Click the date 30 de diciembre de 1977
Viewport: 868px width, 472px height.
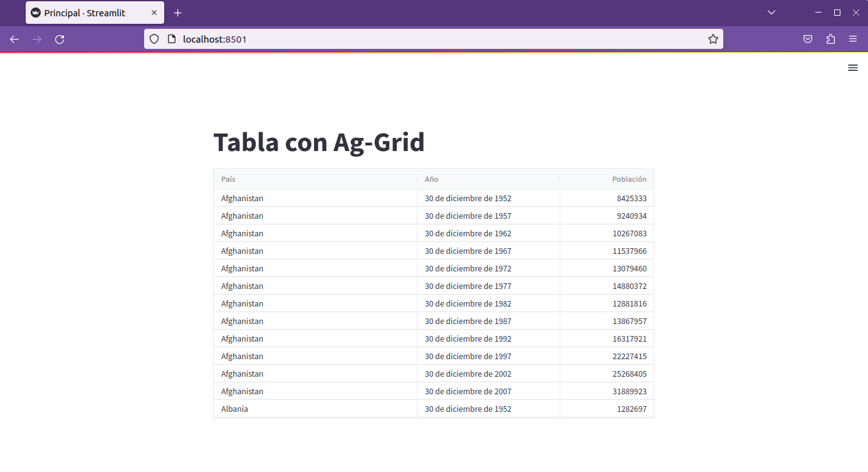(468, 286)
